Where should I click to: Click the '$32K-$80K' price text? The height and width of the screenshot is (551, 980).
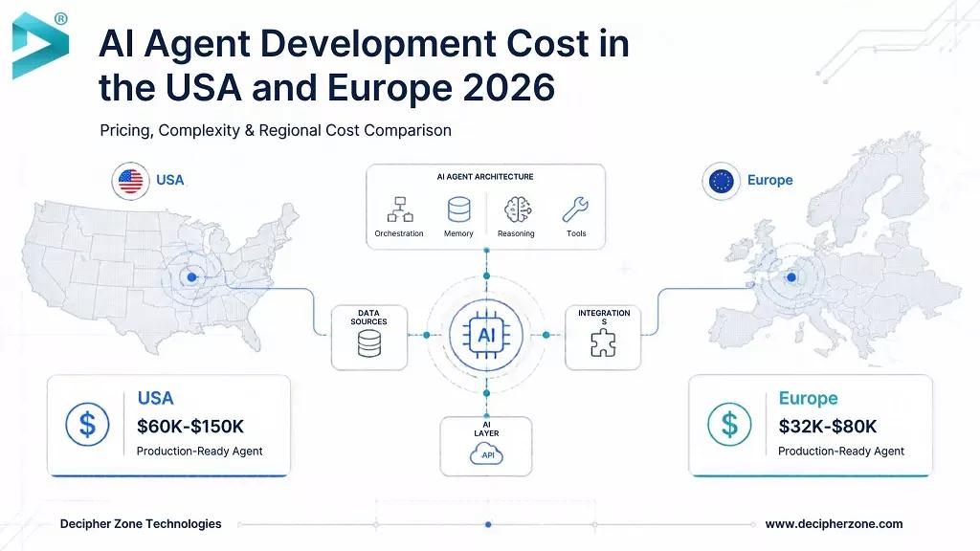[828, 427]
